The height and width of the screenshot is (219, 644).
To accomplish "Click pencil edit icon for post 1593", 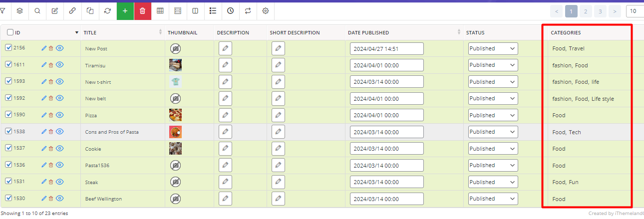I will coord(44,82).
